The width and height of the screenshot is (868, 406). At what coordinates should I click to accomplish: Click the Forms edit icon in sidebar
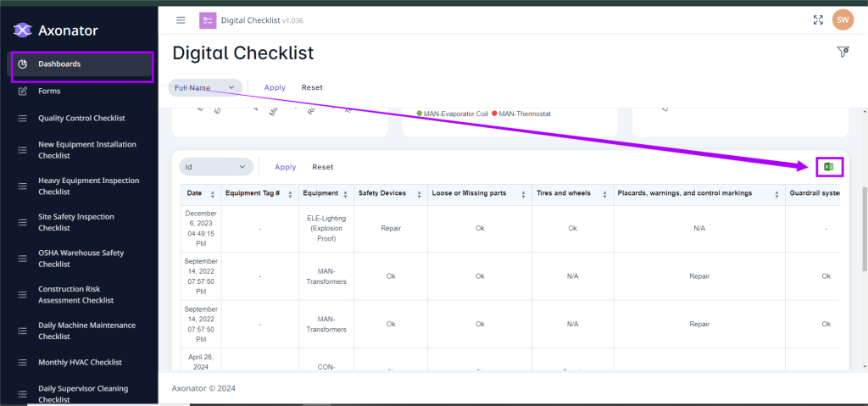pyautogui.click(x=23, y=91)
